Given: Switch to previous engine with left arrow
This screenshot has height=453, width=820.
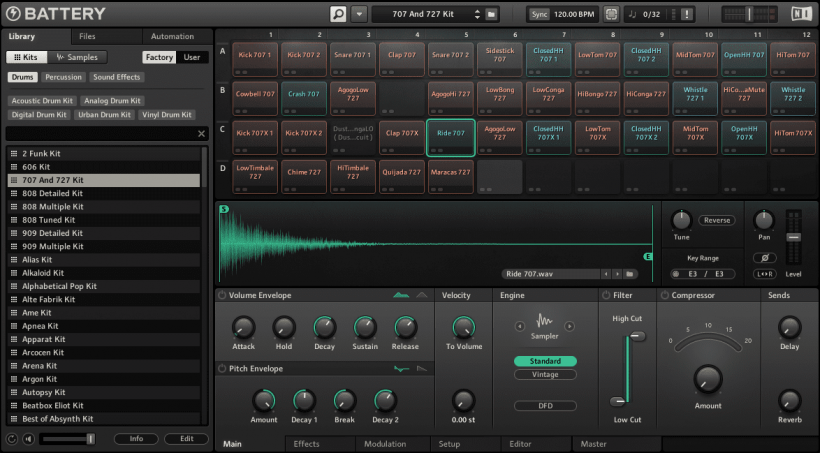Looking at the screenshot, I should 520,326.
